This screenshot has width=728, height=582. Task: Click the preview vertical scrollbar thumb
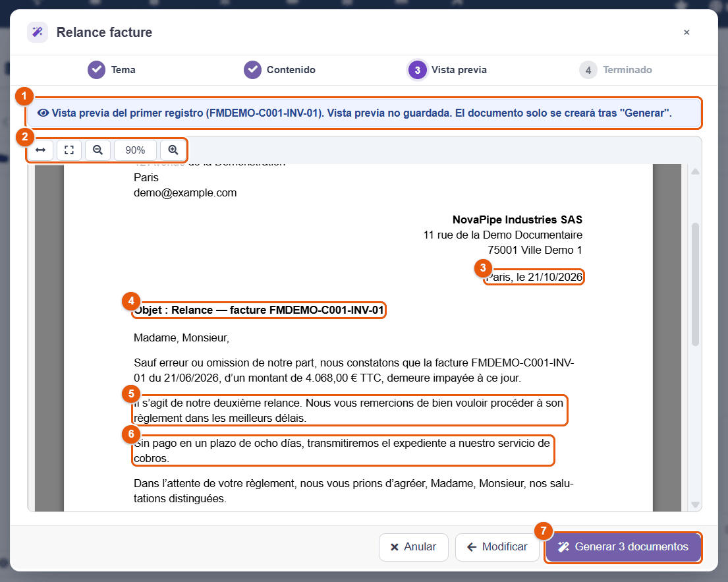[695, 284]
